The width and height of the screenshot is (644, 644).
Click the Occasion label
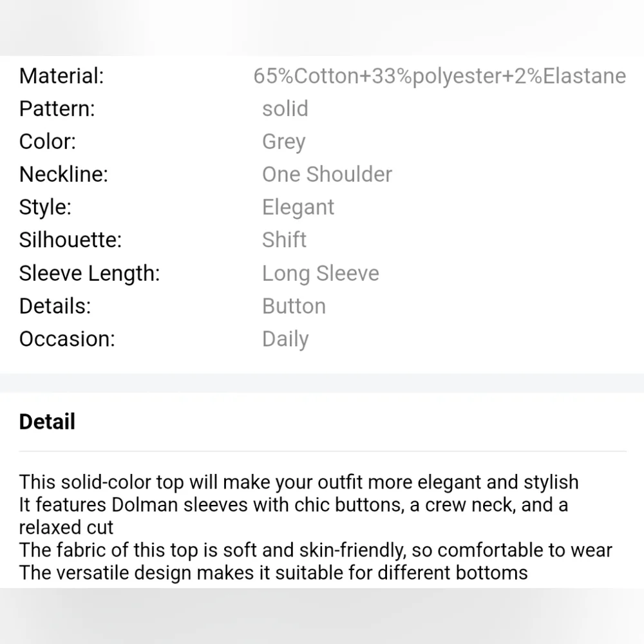point(67,339)
